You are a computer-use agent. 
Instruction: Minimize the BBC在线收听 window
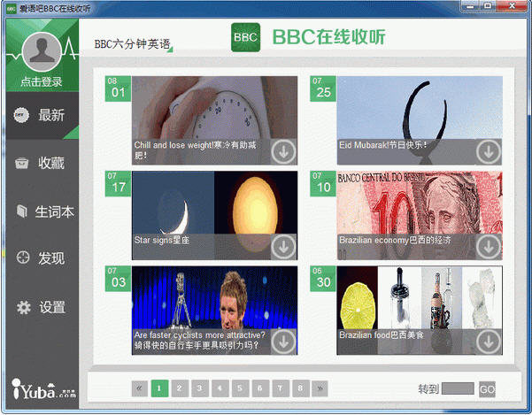tap(471, 6)
